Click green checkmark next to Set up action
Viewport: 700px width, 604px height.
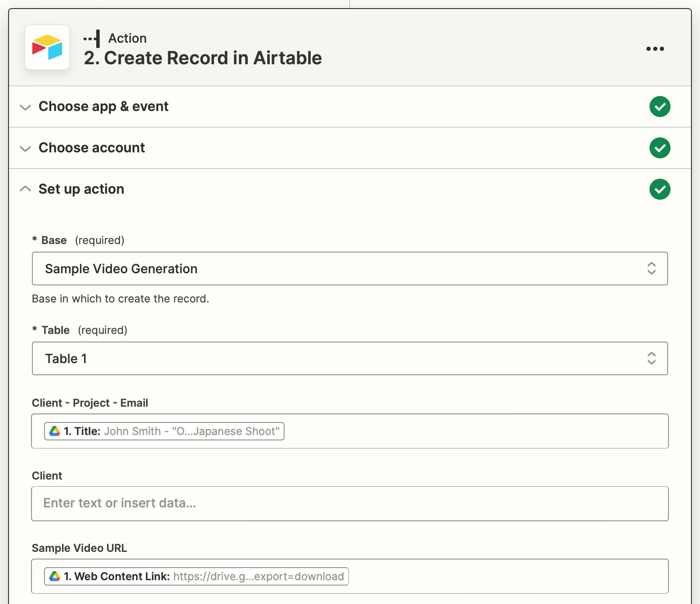click(x=660, y=189)
